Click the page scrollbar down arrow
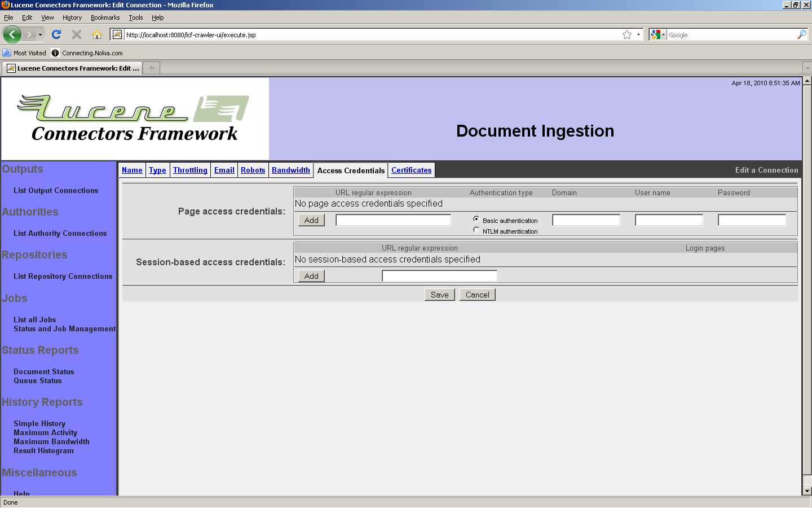The height and width of the screenshot is (508, 812). click(807, 491)
